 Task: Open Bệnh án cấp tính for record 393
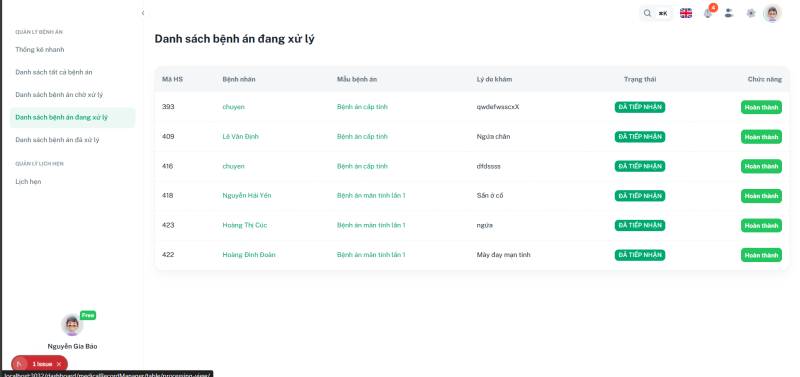click(362, 107)
